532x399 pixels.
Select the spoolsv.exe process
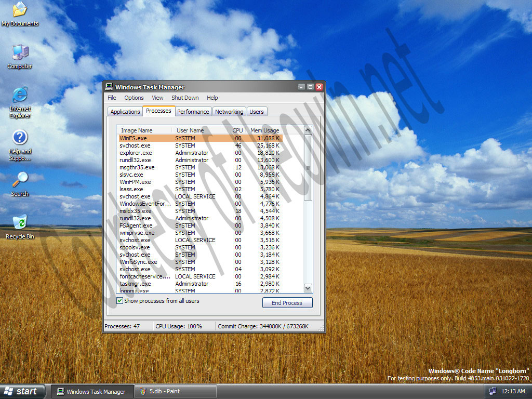(200, 247)
